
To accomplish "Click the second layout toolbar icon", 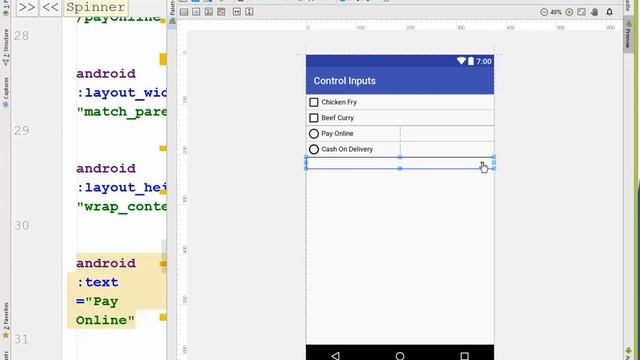I will pyautogui.click(x=196, y=12).
